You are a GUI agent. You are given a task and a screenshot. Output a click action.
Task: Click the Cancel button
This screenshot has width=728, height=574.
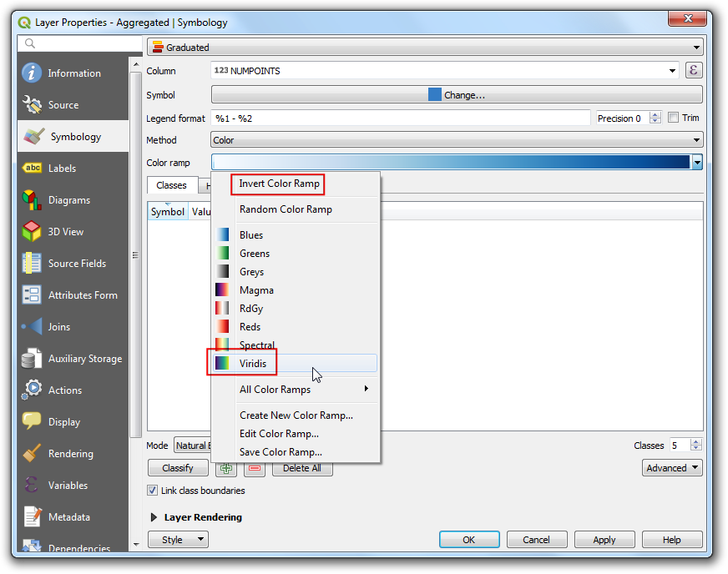(537, 539)
